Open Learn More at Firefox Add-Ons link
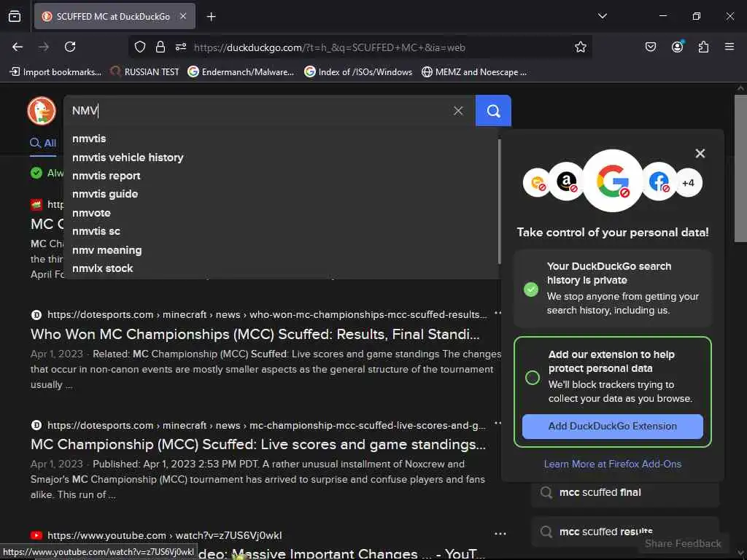 tap(613, 464)
